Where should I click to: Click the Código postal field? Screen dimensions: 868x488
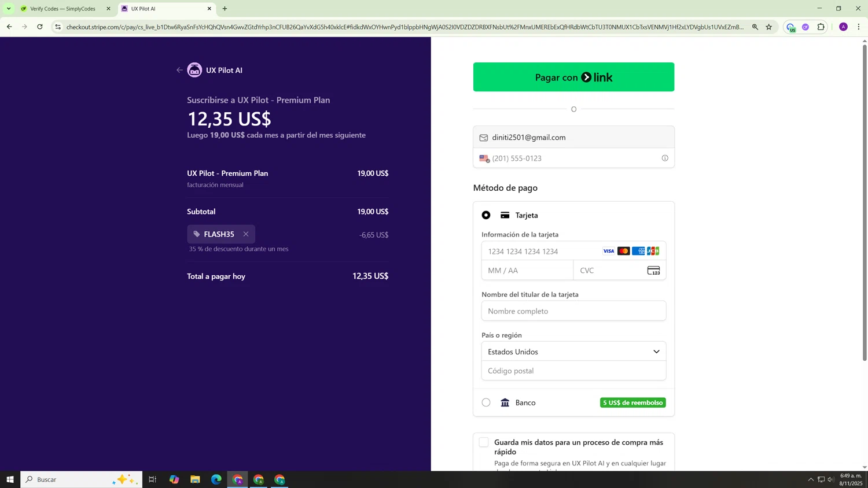tap(573, 371)
